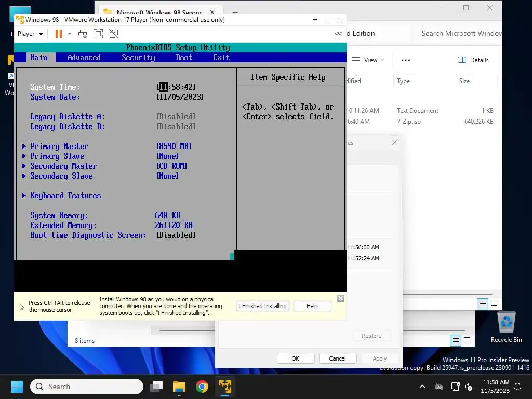The height and width of the screenshot is (399, 532).
Task: Select the Text Document file row
Action: pyautogui.click(x=421, y=111)
